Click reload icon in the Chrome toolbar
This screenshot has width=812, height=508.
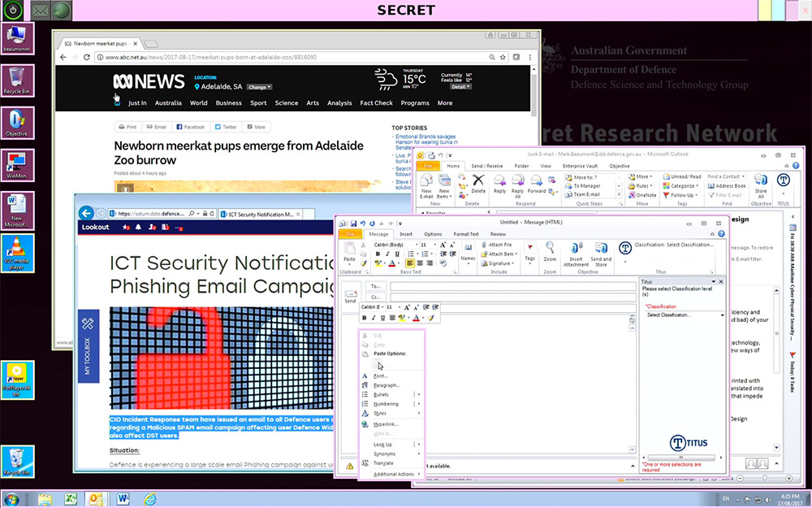[x=87, y=57]
